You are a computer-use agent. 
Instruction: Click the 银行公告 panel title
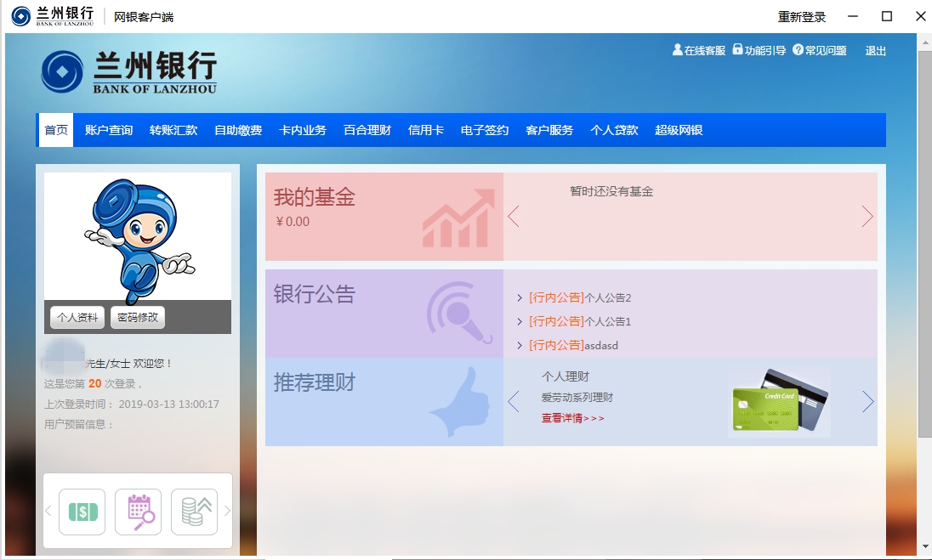315,294
